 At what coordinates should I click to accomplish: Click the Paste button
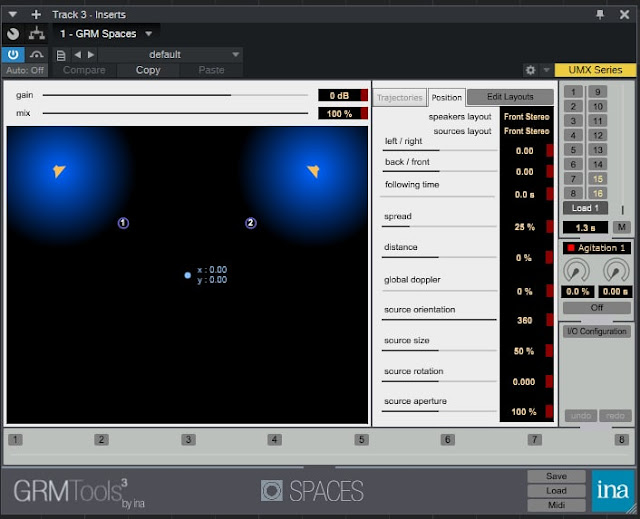pyautogui.click(x=211, y=70)
